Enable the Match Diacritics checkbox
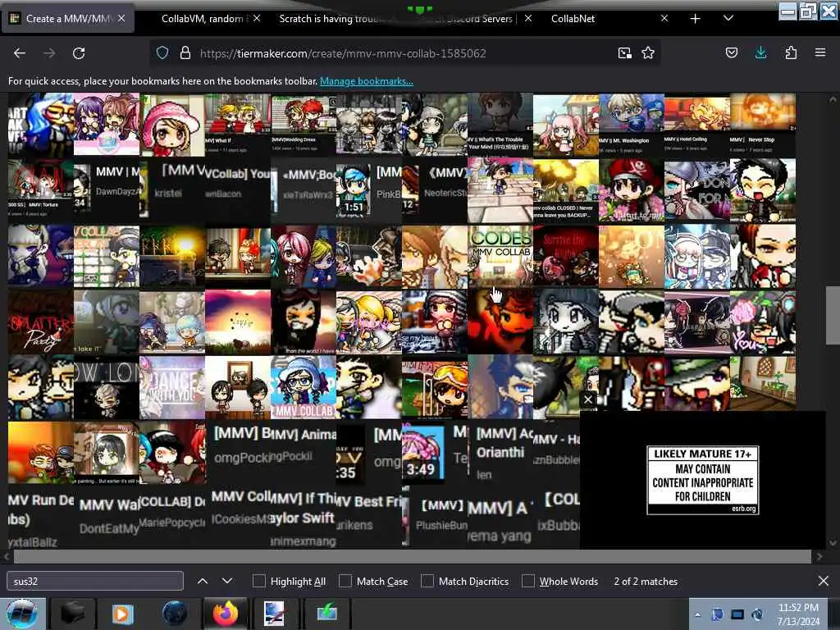The image size is (840, 630). pos(427,582)
